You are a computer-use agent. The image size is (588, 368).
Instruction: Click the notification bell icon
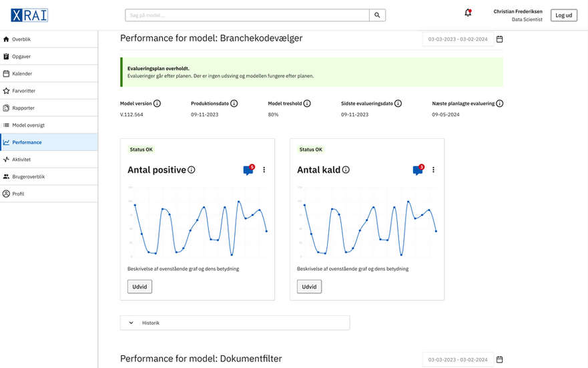pos(468,14)
